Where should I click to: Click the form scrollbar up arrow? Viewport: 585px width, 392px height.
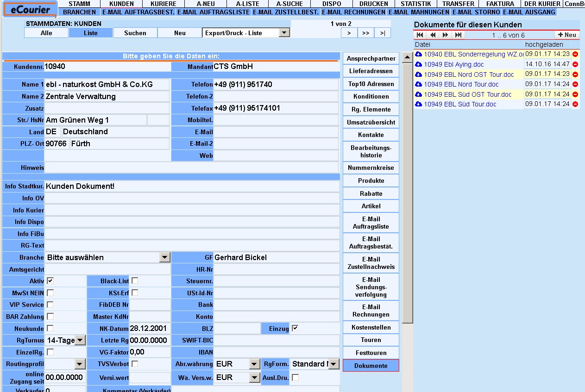click(x=408, y=58)
